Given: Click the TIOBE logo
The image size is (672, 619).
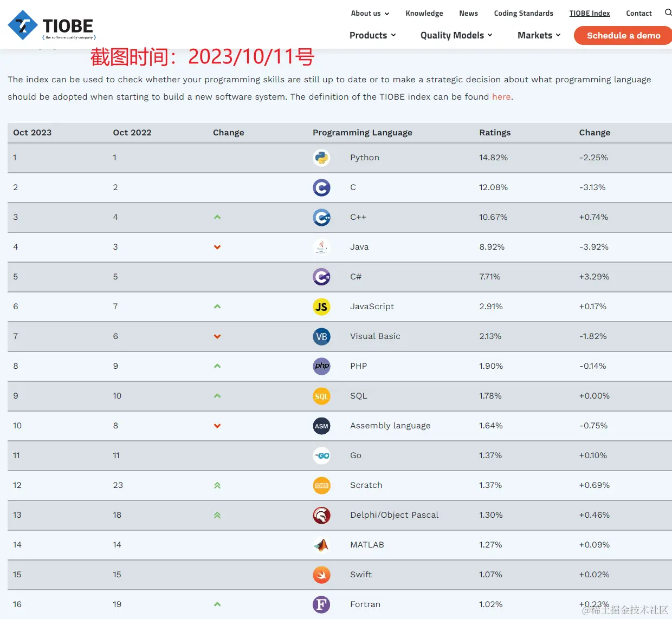Looking at the screenshot, I should [x=51, y=25].
